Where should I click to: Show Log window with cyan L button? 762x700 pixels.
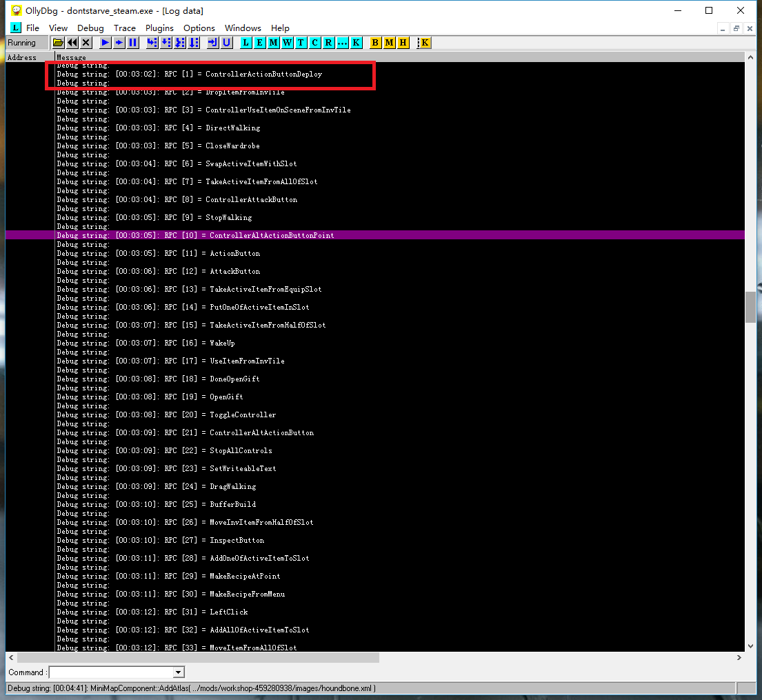coord(246,43)
